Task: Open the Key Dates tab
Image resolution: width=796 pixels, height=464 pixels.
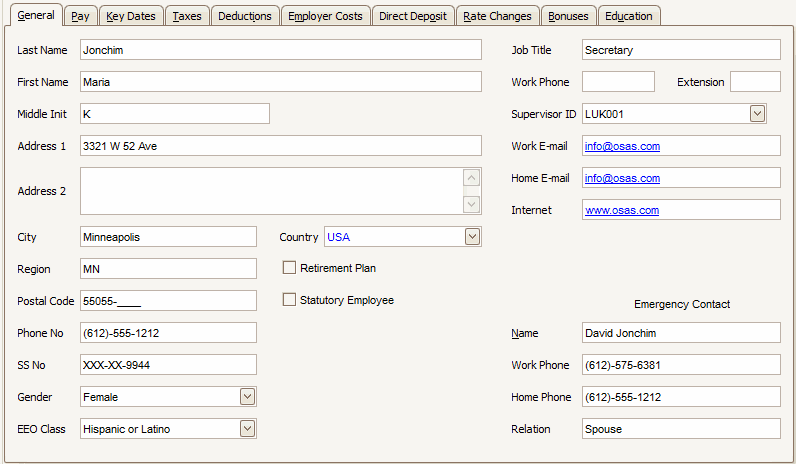Action: 130,16
